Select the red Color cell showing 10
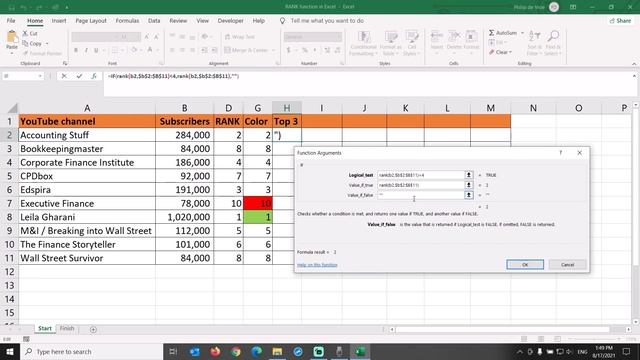Screen dimensions: 640x360 click(258, 203)
